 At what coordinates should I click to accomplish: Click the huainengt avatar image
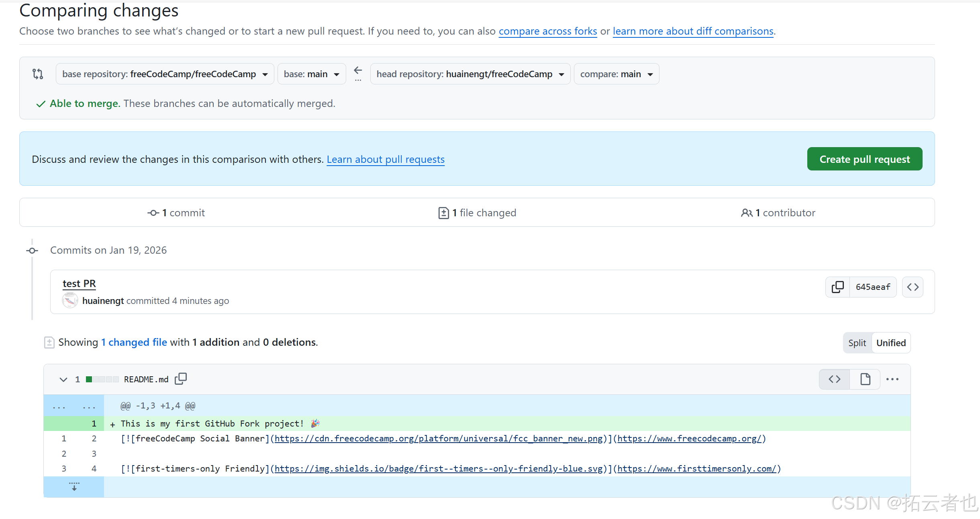coord(70,301)
